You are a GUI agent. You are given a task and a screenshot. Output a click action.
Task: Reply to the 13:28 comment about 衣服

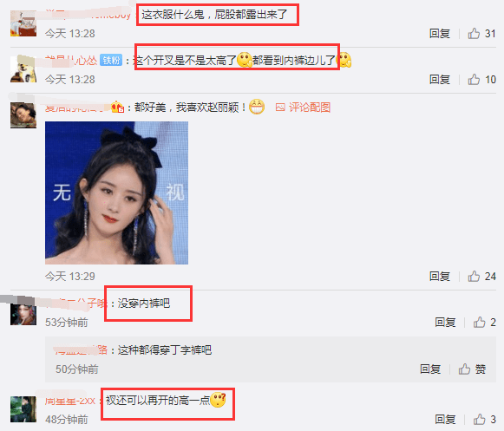coord(440,34)
